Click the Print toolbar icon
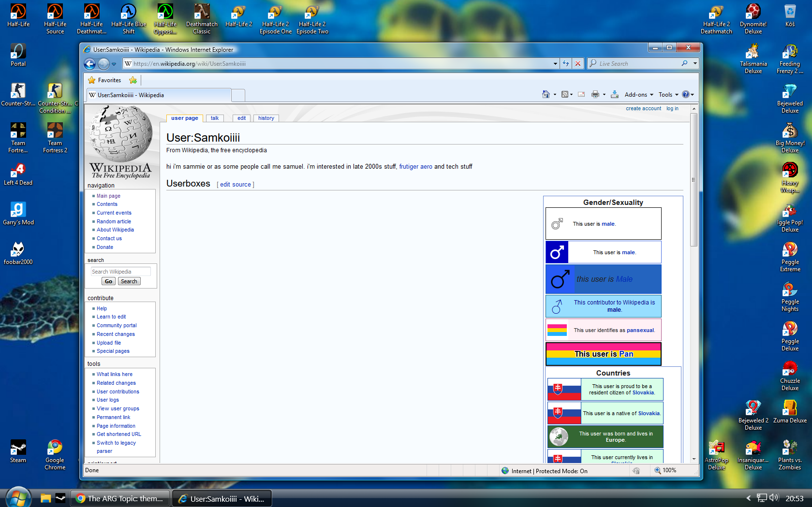 click(595, 95)
